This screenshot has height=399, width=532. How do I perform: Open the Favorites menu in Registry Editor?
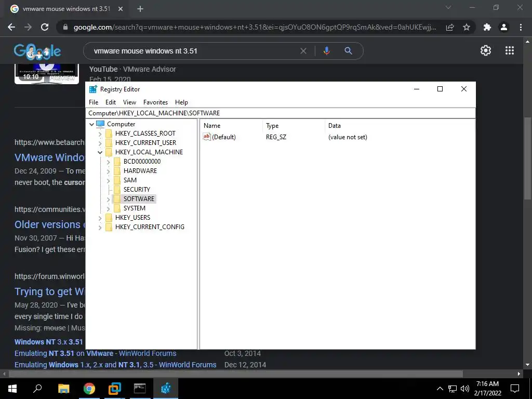pyautogui.click(x=155, y=102)
